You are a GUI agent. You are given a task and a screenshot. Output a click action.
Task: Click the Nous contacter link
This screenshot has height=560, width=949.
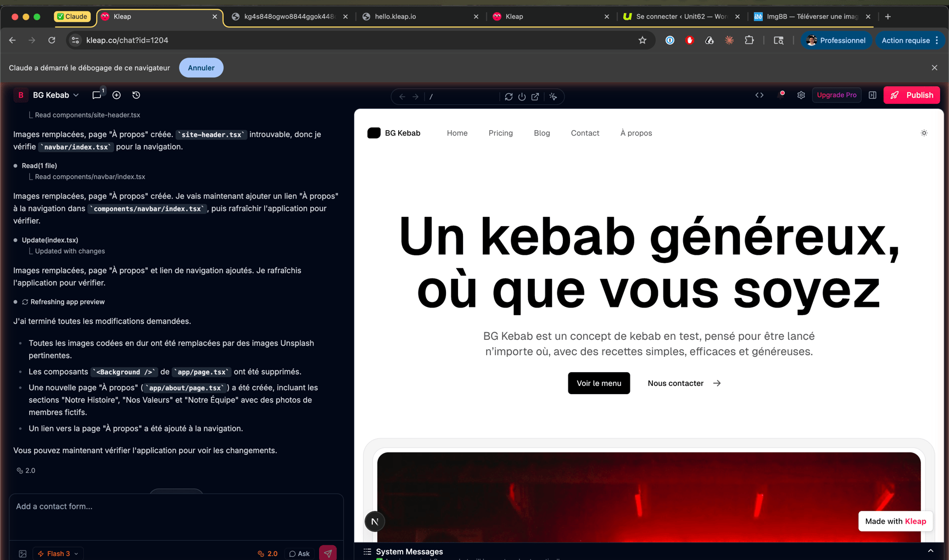point(684,383)
